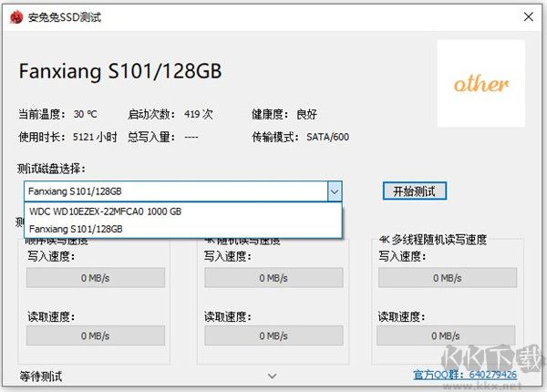Click sequential write speed 0 MB/s bar
Image resolution: width=547 pixels, height=392 pixels.
(x=95, y=278)
